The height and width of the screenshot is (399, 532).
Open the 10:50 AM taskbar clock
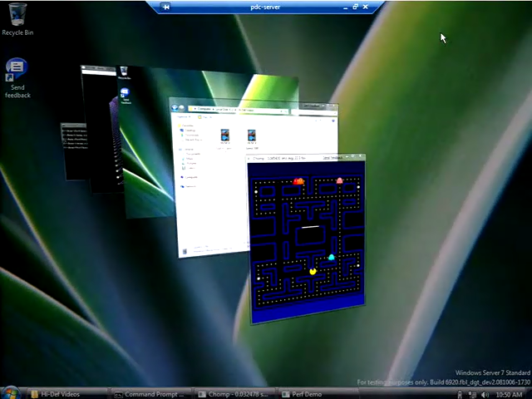point(509,395)
